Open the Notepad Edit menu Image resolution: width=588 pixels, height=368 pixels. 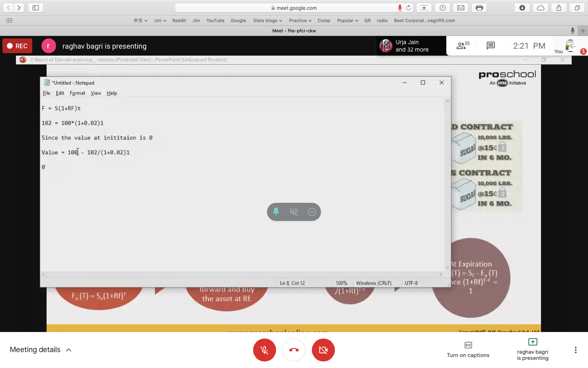(x=60, y=93)
